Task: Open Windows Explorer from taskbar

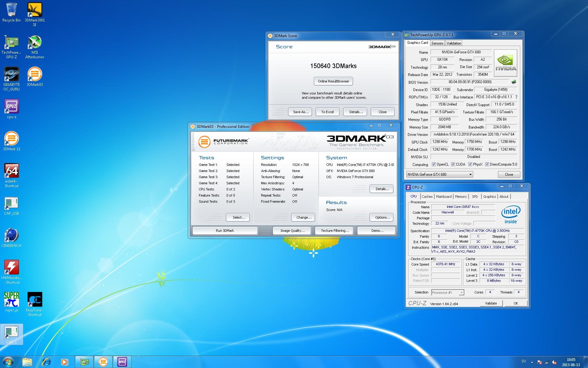Action: tap(27, 362)
